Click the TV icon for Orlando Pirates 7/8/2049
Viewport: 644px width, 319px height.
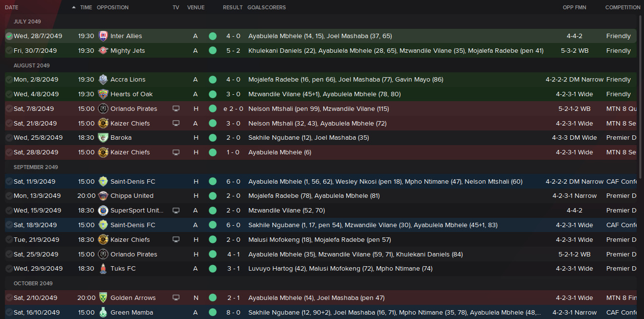[176, 108]
